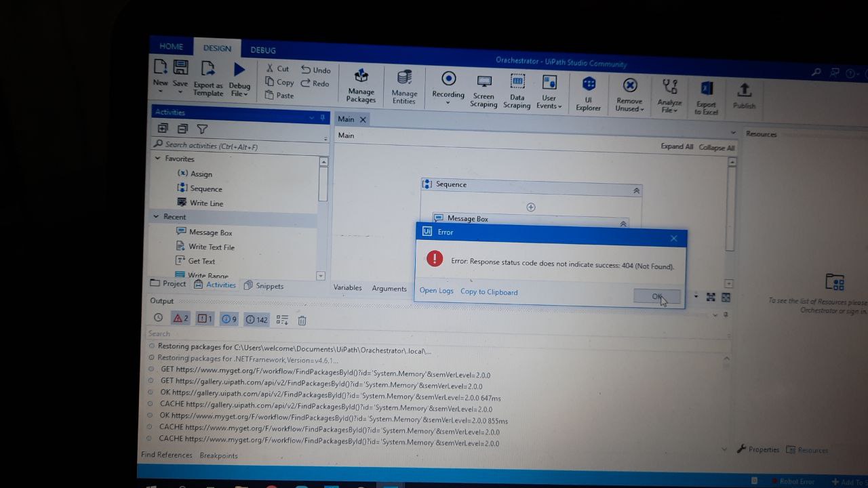Click Collapse All in designer
The width and height of the screenshot is (868, 488).
click(x=716, y=148)
